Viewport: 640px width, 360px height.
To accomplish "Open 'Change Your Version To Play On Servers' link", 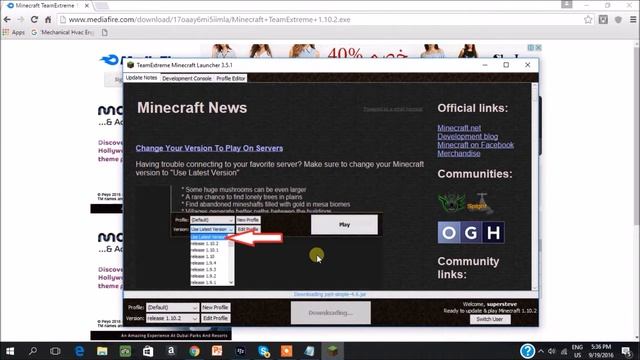I will 209,148.
